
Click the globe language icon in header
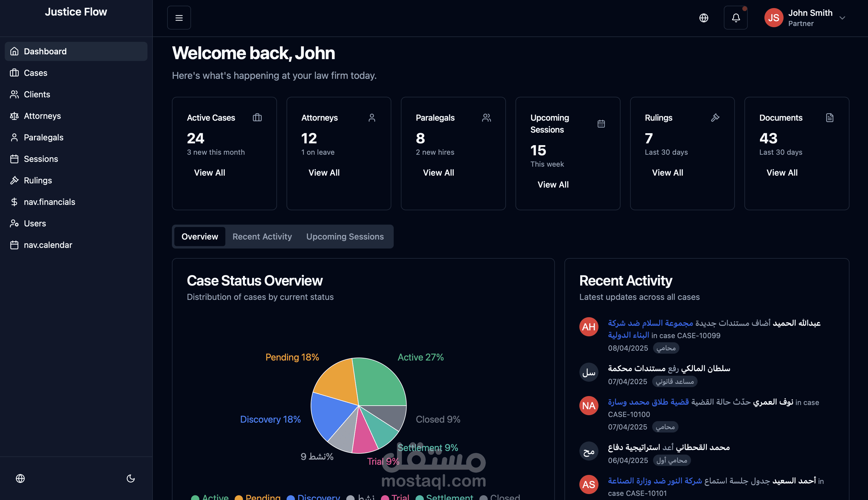703,18
